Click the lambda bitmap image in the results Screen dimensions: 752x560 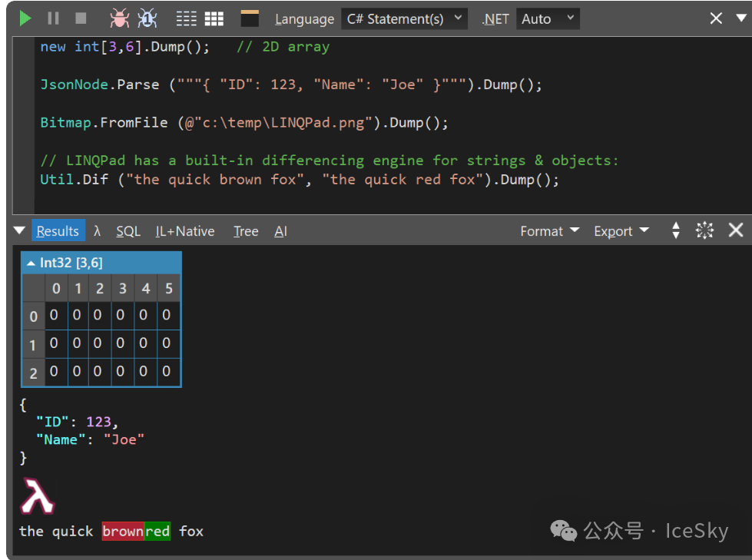click(37, 496)
